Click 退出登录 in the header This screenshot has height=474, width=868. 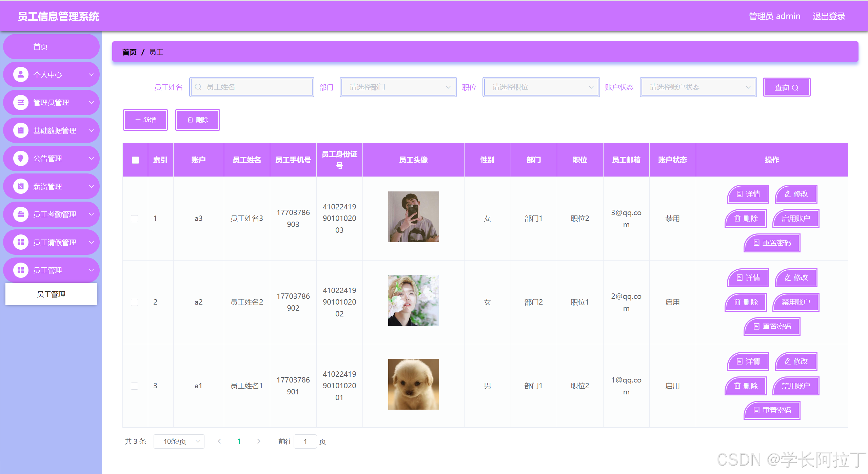(x=829, y=16)
